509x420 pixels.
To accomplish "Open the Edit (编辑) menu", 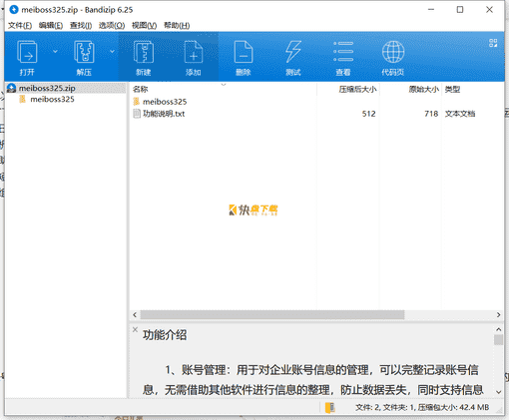I will 51,25.
